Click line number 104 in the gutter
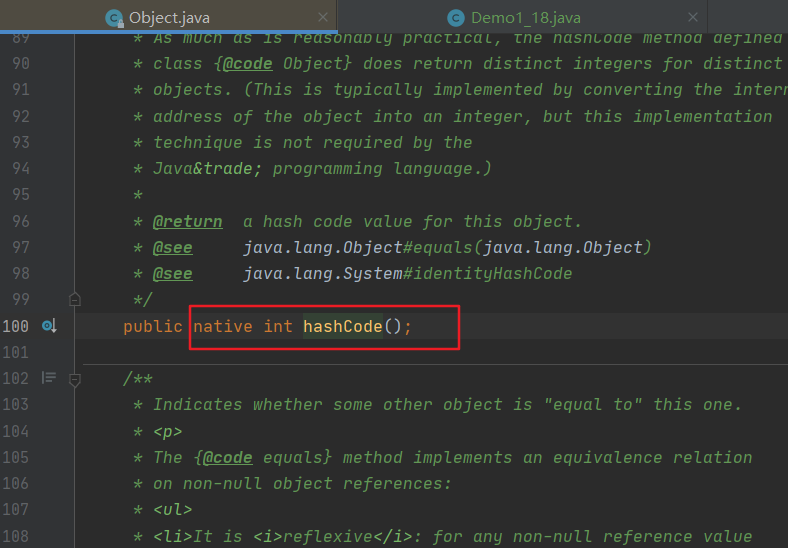The image size is (788, 548). coord(15,431)
